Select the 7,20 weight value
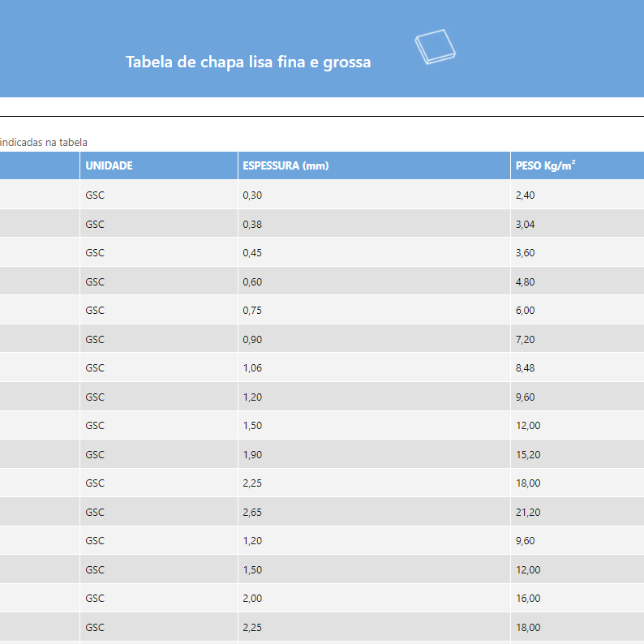The height and width of the screenshot is (644, 644). point(526,339)
